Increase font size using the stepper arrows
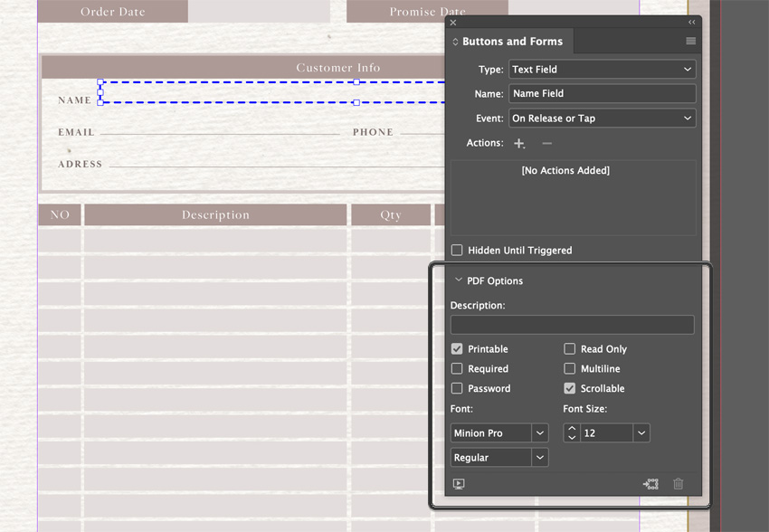Image resolution: width=769 pixels, height=532 pixels. tap(572, 429)
